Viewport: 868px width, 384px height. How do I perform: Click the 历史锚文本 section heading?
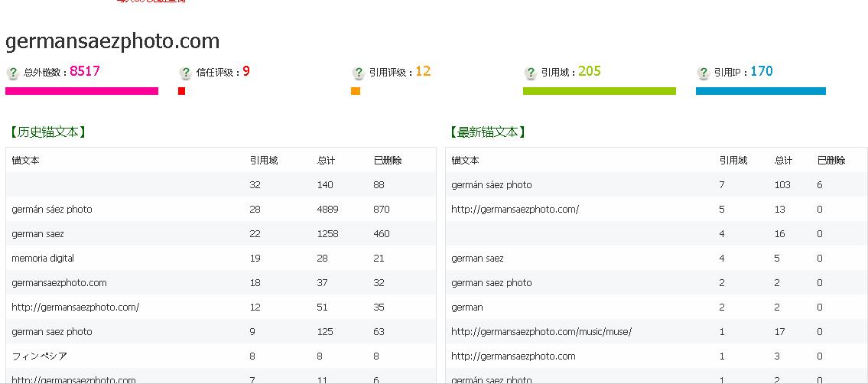(47, 132)
